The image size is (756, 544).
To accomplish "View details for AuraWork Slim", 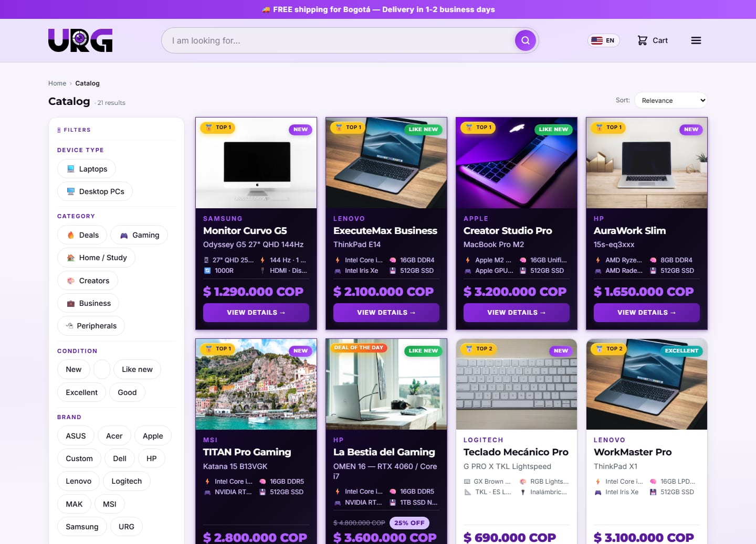I will pyautogui.click(x=647, y=313).
